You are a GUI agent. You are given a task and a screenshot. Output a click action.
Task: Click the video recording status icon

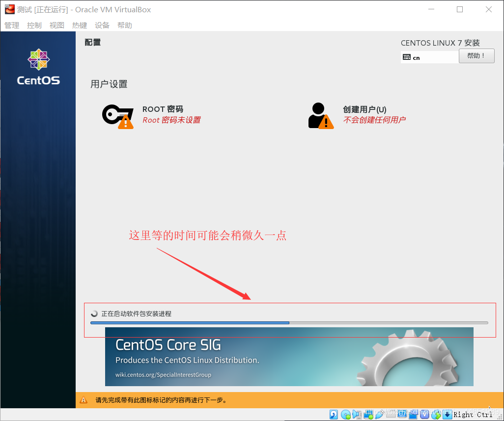pyautogui.click(x=413, y=415)
